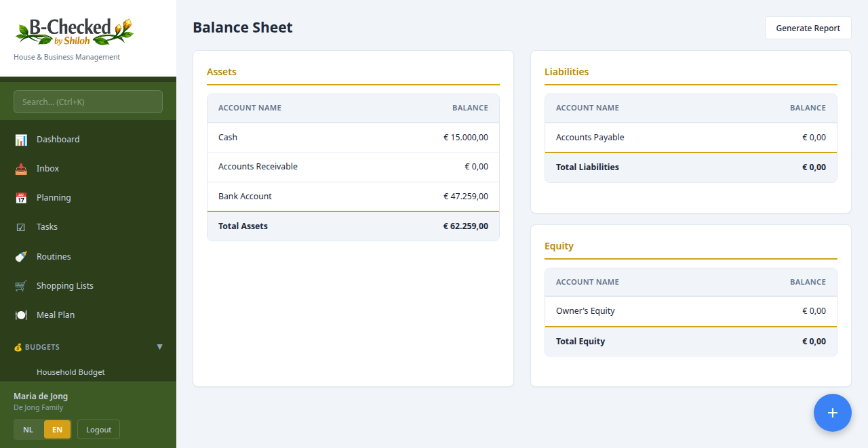
Task: Click the blue plus floating action button
Action: pos(833,412)
